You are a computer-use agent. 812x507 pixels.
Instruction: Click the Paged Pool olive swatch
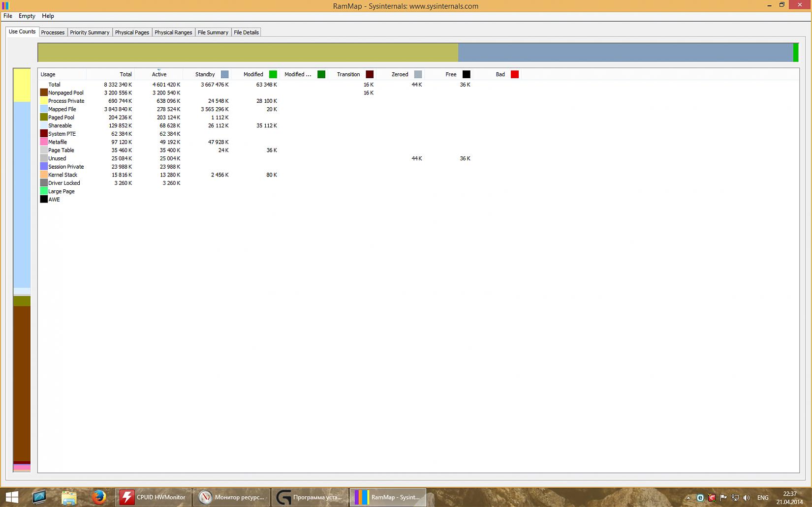tap(44, 117)
